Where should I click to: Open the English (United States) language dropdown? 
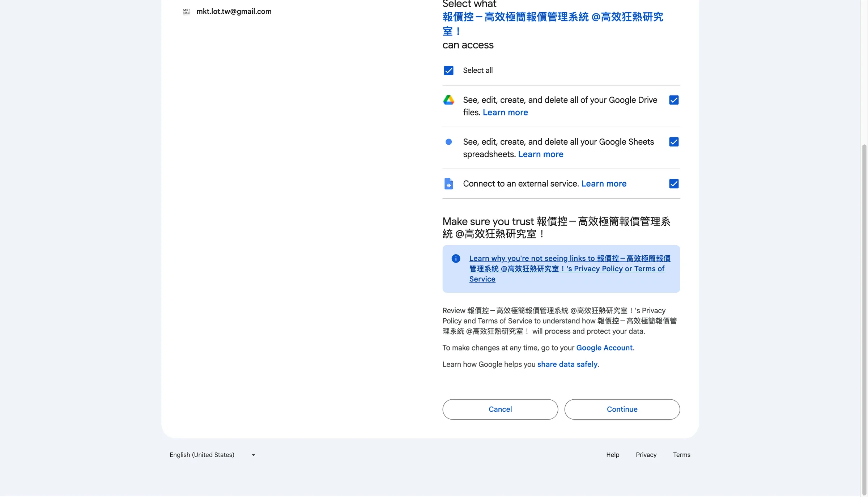point(213,455)
